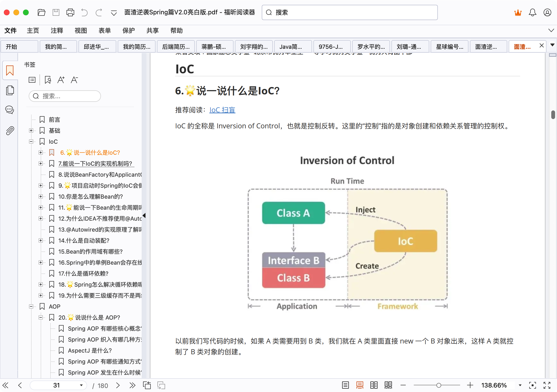This screenshot has height=392, width=557.
Task: Open the IoC 扫盲 hyperlink
Action: point(222,110)
